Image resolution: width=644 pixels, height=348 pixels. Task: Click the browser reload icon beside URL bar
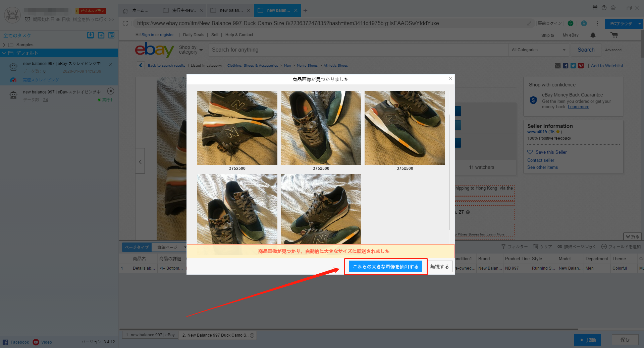(125, 23)
